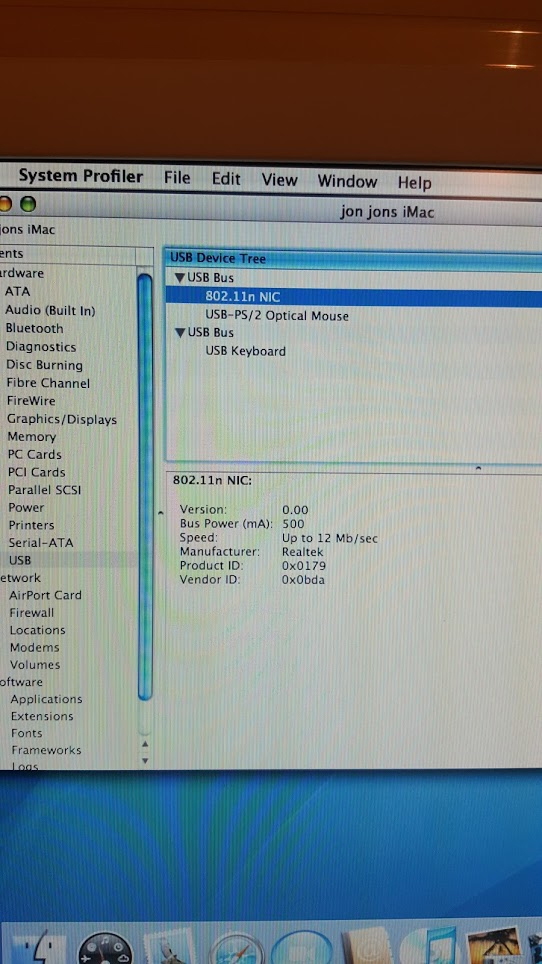The height and width of the screenshot is (964, 542).
Task: Show Memory information
Action: tap(31, 437)
